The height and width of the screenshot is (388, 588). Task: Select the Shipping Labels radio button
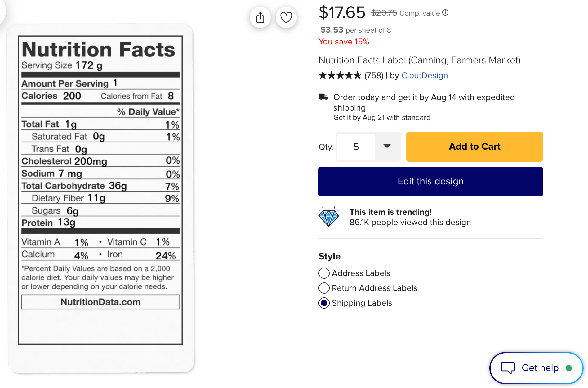point(324,303)
